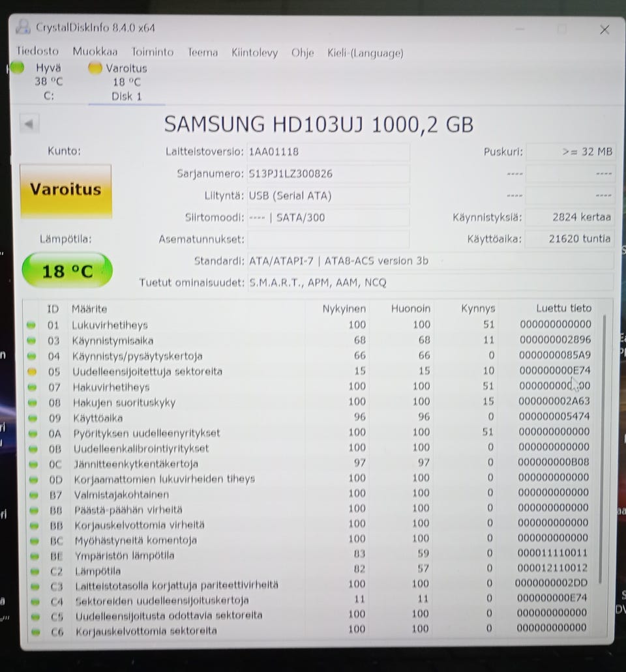Click the Liityntä field USB (Serial ATA)

pyautogui.click(x=328, y=196)
